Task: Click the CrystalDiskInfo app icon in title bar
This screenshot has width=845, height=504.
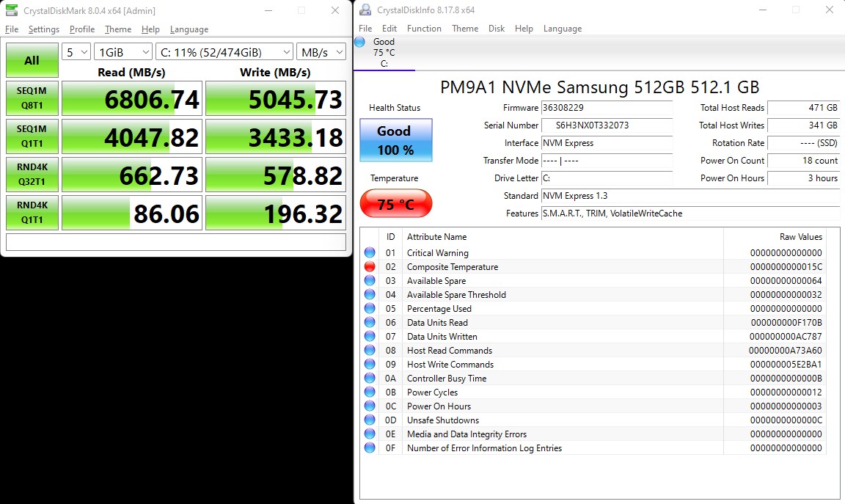Action: coord(365,10)
